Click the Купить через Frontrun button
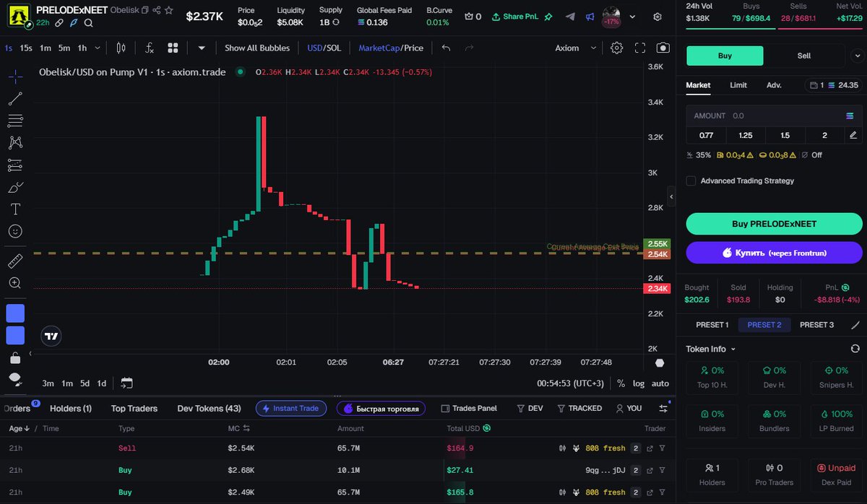This screenshot has height=504, width=867. point(774,253)
